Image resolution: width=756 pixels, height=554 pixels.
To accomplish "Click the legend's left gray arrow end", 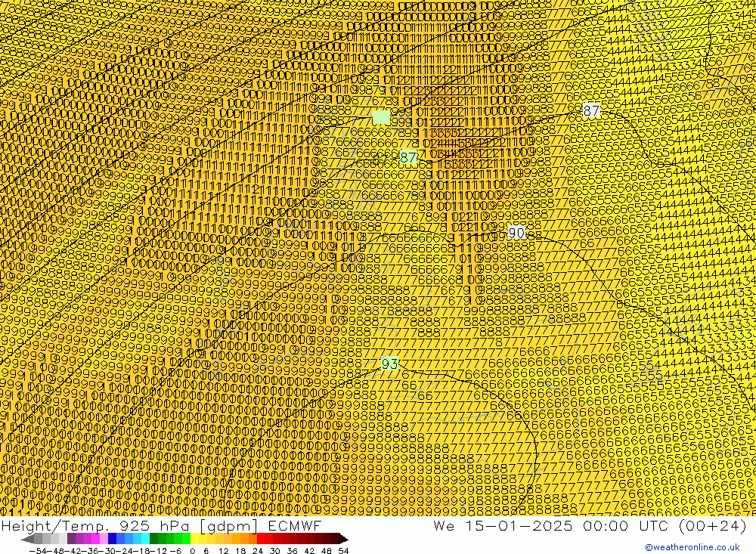I will [x=27, y=539].
